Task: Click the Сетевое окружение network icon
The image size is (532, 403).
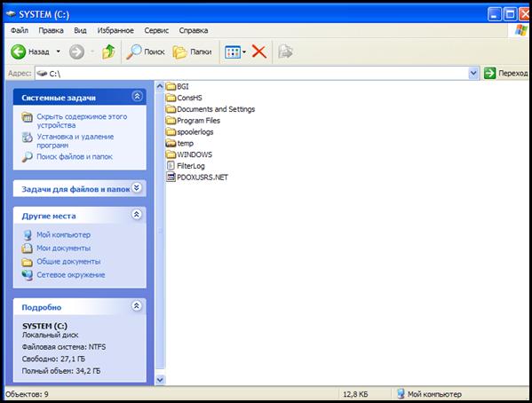Action: point(28,275)
